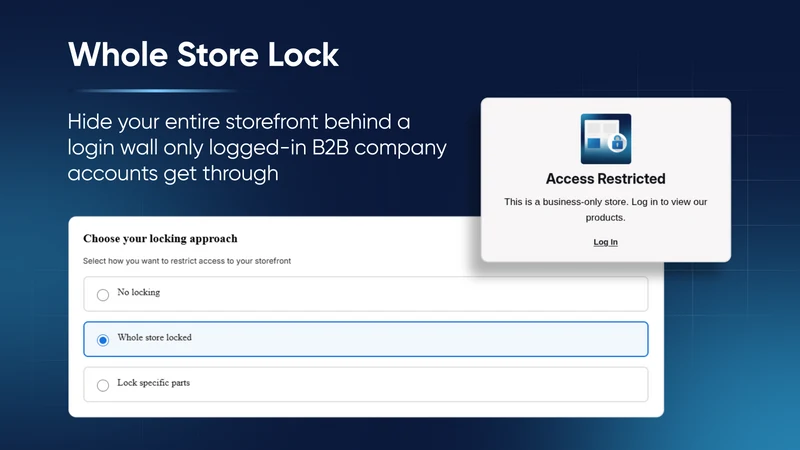Click the Access Restricted heading
The height and width of the screenshot is (450, 800).
coord(606,179)
